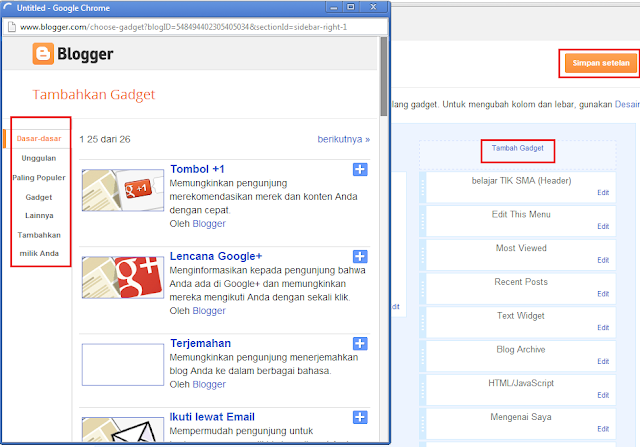Click the Blogger logo icon
The height and width of the screenshot is (447, 640).
(x=43, y=53)
